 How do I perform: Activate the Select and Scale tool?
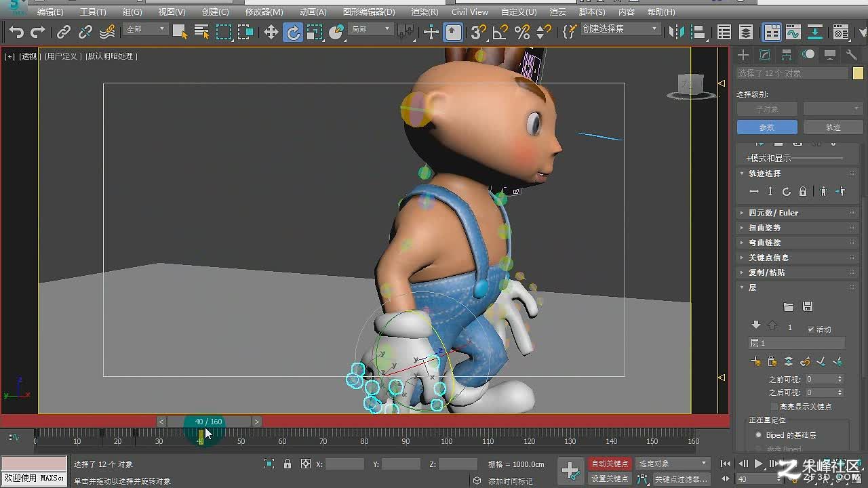315,32
